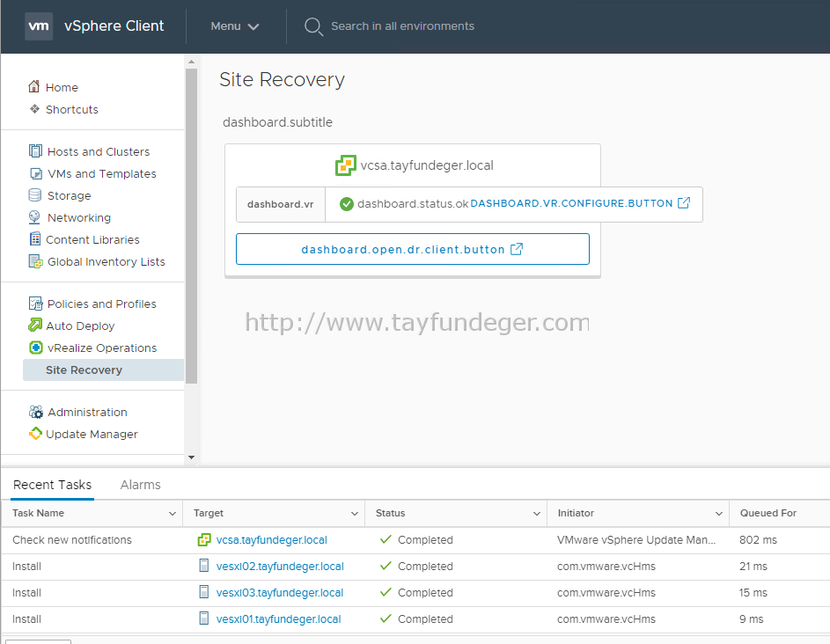Viewport: 830px width, 644px height.
Task: Click host icon beside vesxi03.tayfundeger.local
Action: 204,592
